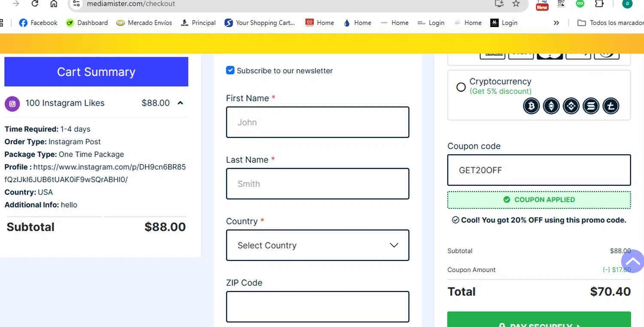Select the Cryptocurrency payment radio button

tap(461, 87)
